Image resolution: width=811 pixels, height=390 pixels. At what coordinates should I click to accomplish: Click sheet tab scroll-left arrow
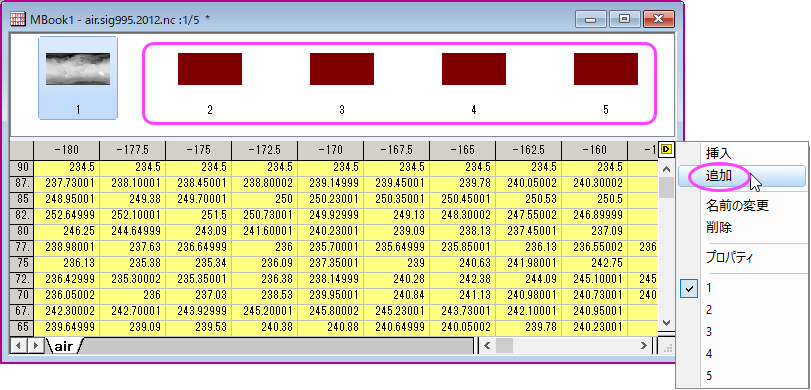point(19,345)
